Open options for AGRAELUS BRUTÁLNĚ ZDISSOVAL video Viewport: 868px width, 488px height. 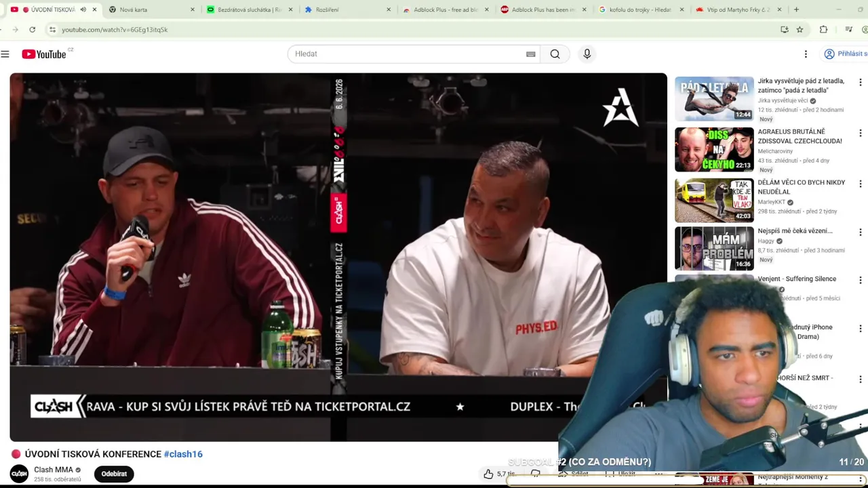point(860,133)
